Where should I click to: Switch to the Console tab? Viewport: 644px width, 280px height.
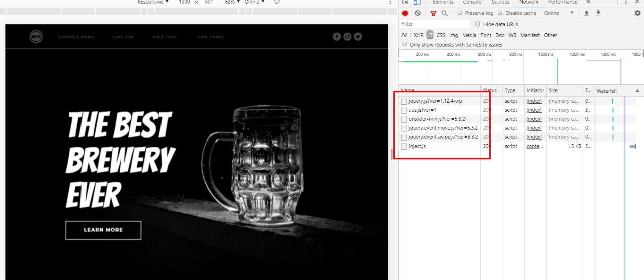coord(472,2)
